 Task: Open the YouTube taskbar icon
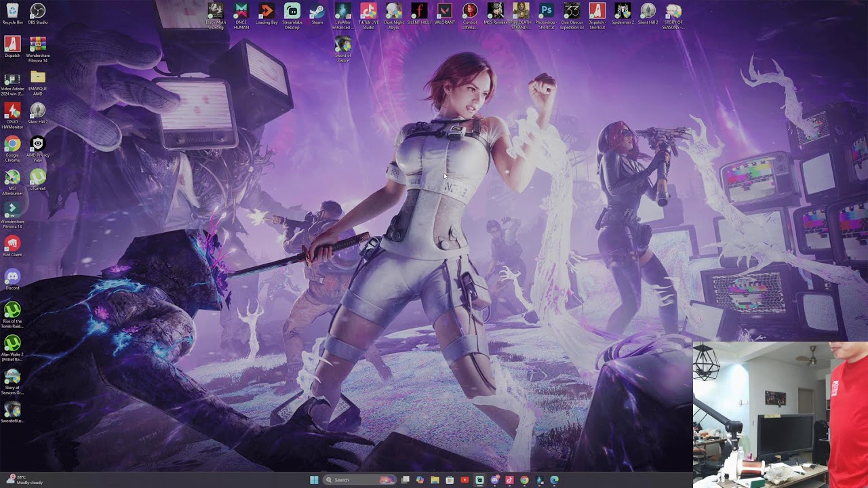click(x=465, y=480)
